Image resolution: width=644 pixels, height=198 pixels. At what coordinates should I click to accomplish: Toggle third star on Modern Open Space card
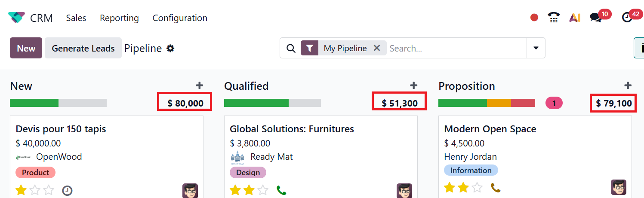(477, 188)
